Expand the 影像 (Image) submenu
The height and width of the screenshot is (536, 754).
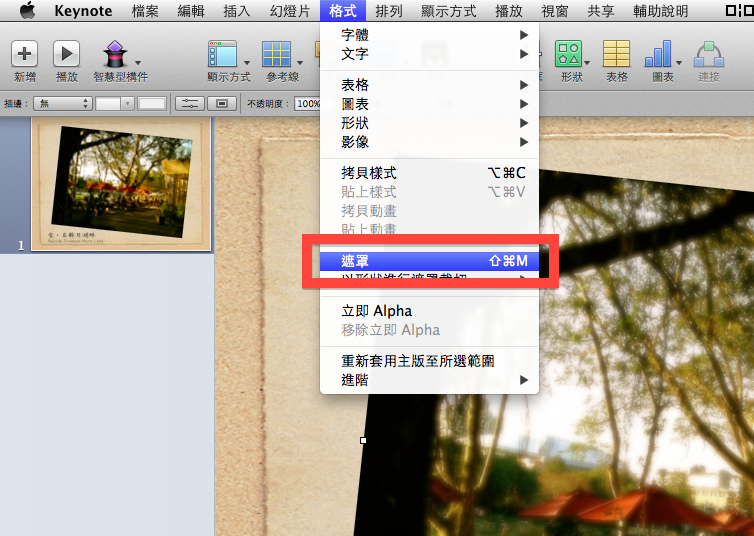[429, 142]
